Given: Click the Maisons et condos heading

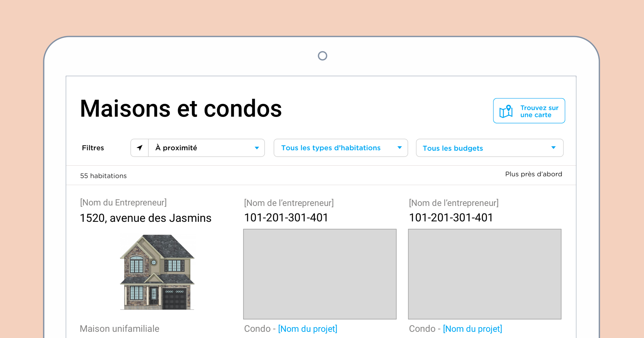Looking at the screenshot, I should (181, 108).
